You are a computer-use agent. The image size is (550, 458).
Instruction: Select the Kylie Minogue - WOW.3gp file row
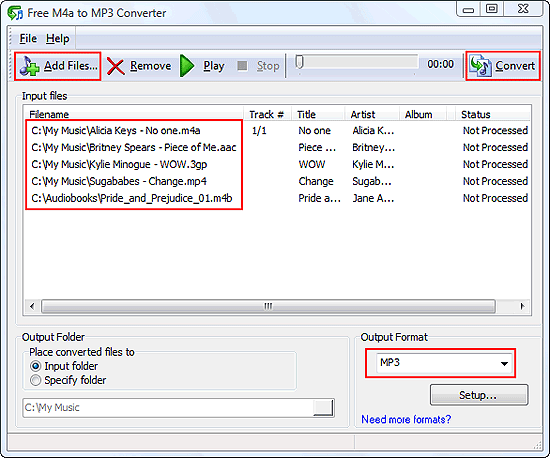click(277, 164)
